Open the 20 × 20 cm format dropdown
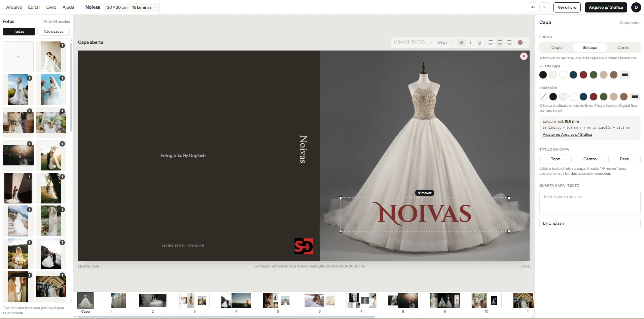The width and height of the screenshot is (644, 319). [x=132, y=7]
